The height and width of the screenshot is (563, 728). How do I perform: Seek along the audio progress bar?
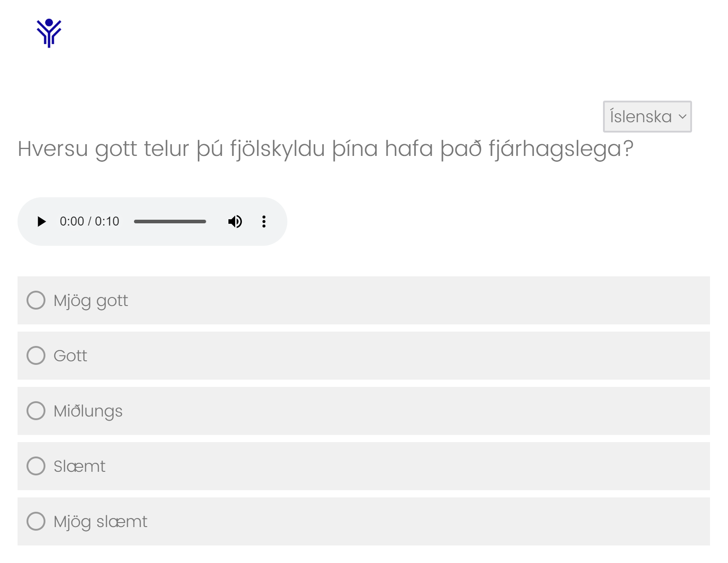170,222
